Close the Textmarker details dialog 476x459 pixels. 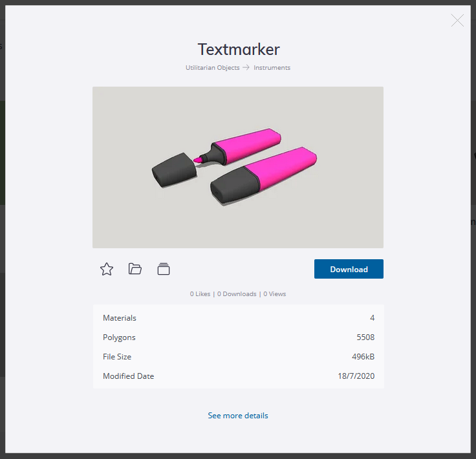(x=457, y=20)
